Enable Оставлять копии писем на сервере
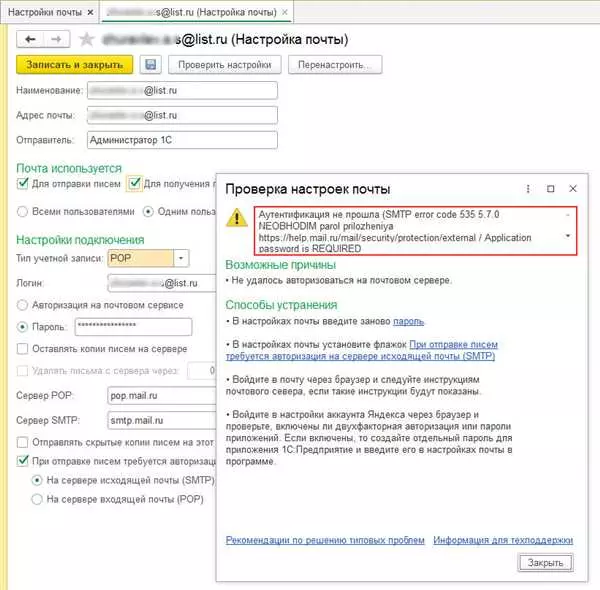The image size is (600, 590). coord(23,349)
